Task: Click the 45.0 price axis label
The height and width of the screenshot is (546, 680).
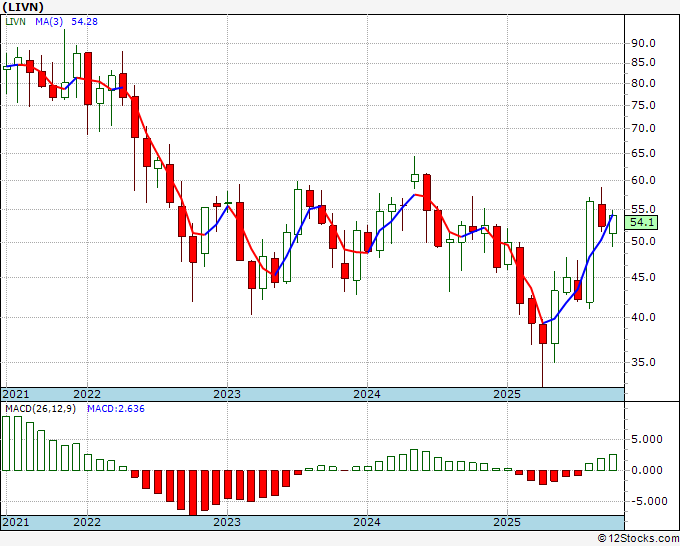Action: click(643, 277)
